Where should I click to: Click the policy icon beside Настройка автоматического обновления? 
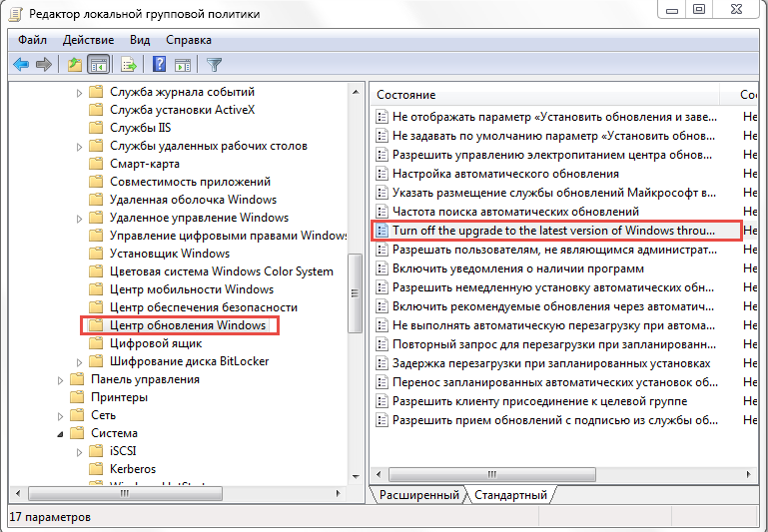click(x=382, y=174)
